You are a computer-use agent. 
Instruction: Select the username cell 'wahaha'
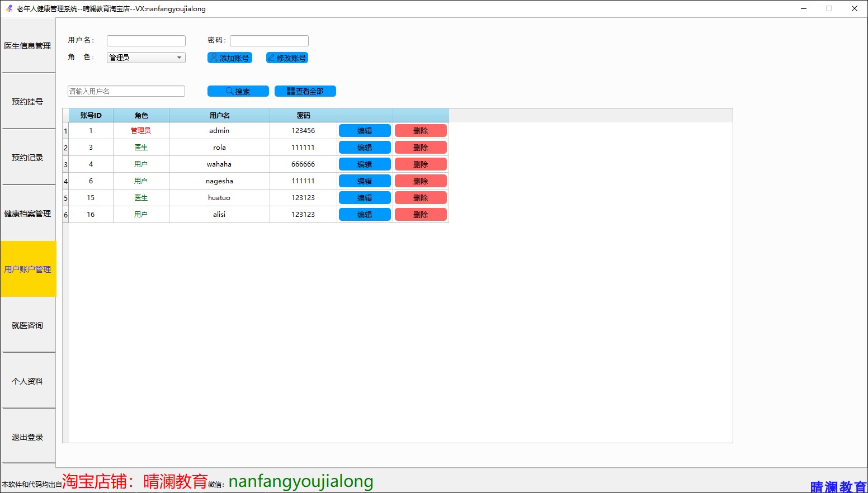(x=219, y=164)
